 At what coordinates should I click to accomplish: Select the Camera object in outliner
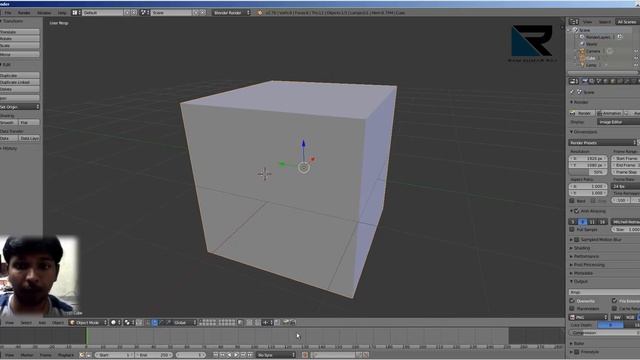593,51
